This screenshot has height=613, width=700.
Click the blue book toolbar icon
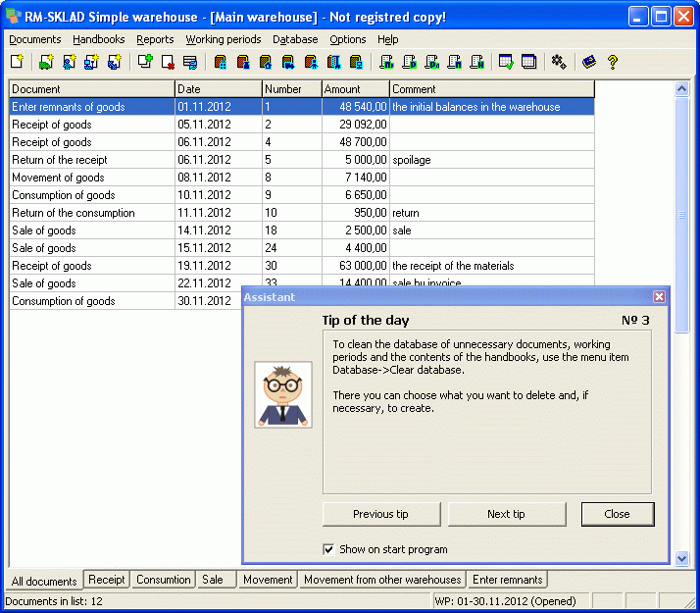(x=589, y=62)
